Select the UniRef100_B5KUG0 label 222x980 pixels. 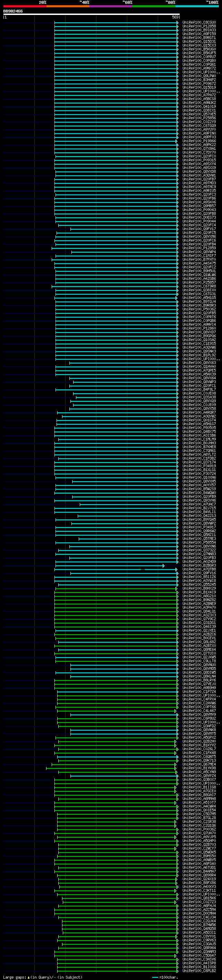199,49
